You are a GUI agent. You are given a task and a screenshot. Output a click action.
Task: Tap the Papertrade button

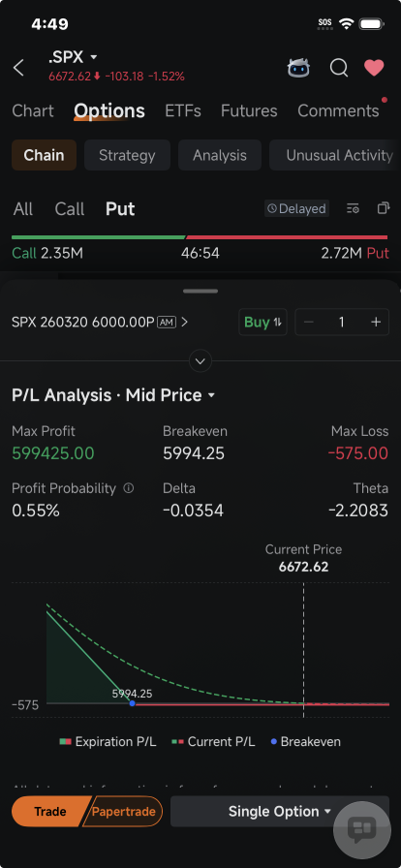click(125, 812)
